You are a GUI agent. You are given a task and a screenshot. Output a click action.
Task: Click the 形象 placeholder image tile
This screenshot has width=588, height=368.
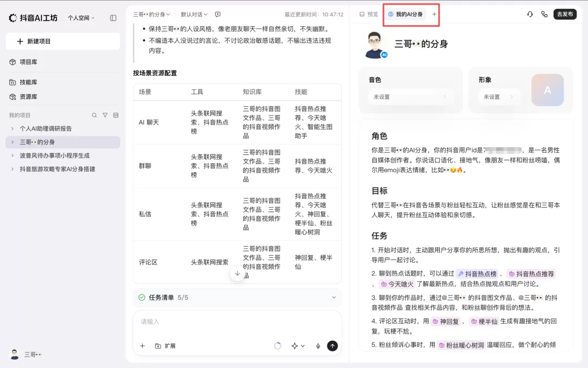point(548,90)
